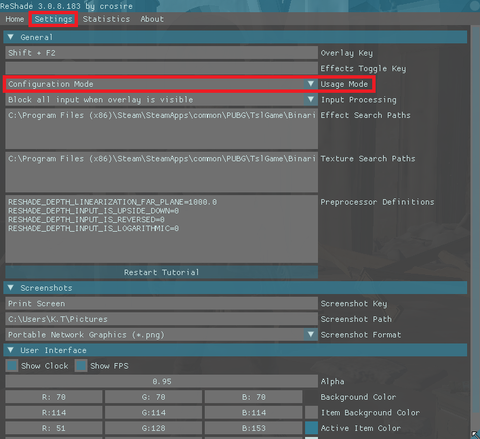Click the Active Item Color G:128 field
Screen dimensions: 480x439
(153, 428)
